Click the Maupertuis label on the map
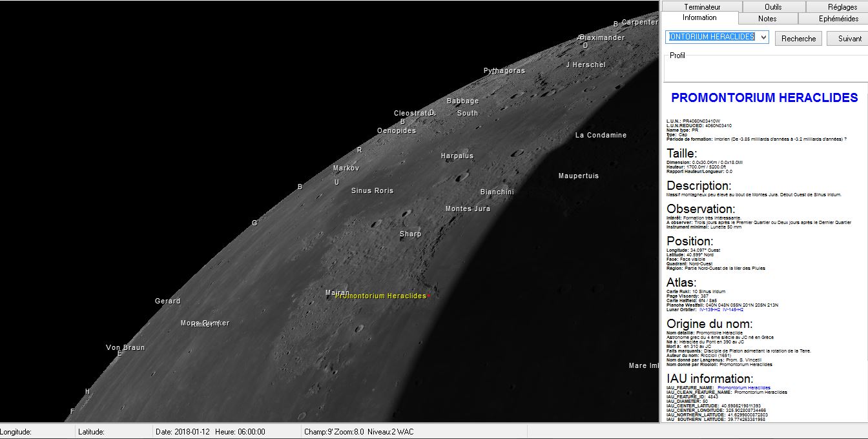The image size is (868, 439). [x=578, y=176]
